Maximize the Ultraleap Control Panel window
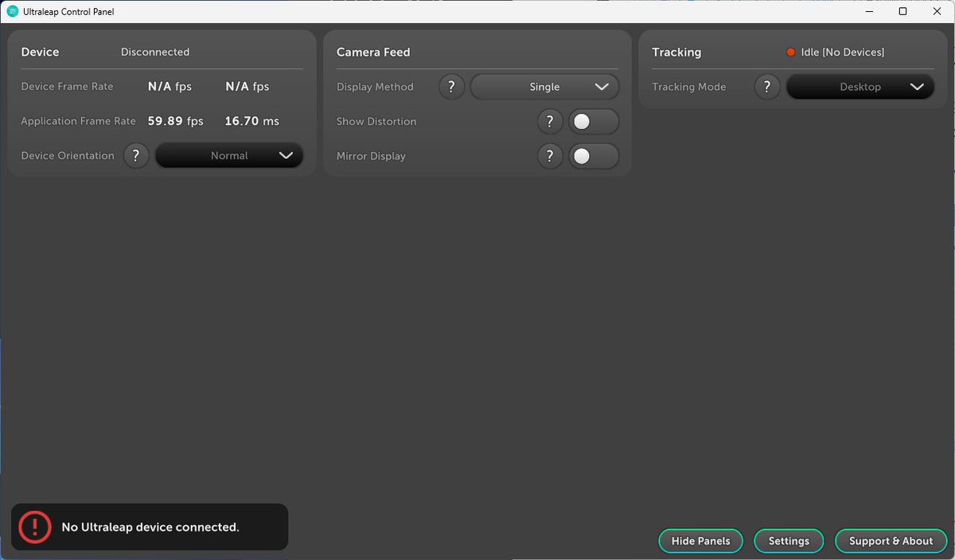 pos(902,11)
